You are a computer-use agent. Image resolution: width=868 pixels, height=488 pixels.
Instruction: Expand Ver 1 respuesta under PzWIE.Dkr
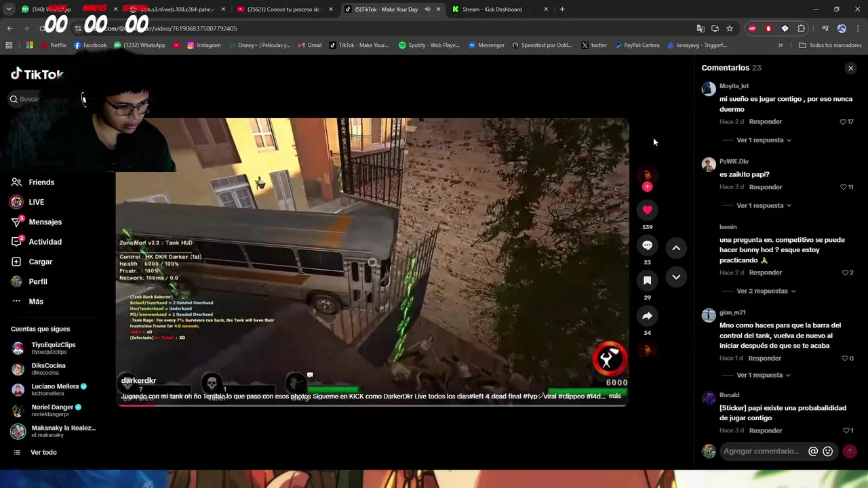pyautogui.click(x=764, y=205)
